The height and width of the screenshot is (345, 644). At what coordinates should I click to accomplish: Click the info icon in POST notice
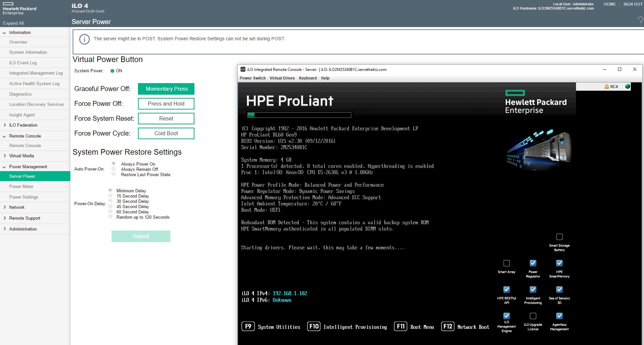(85, 39)
